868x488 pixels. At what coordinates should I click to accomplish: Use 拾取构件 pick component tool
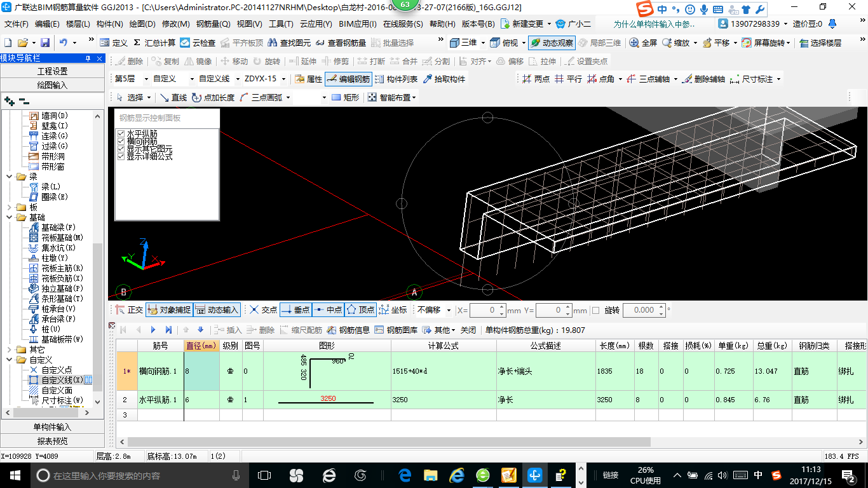[x=444, y=79]
